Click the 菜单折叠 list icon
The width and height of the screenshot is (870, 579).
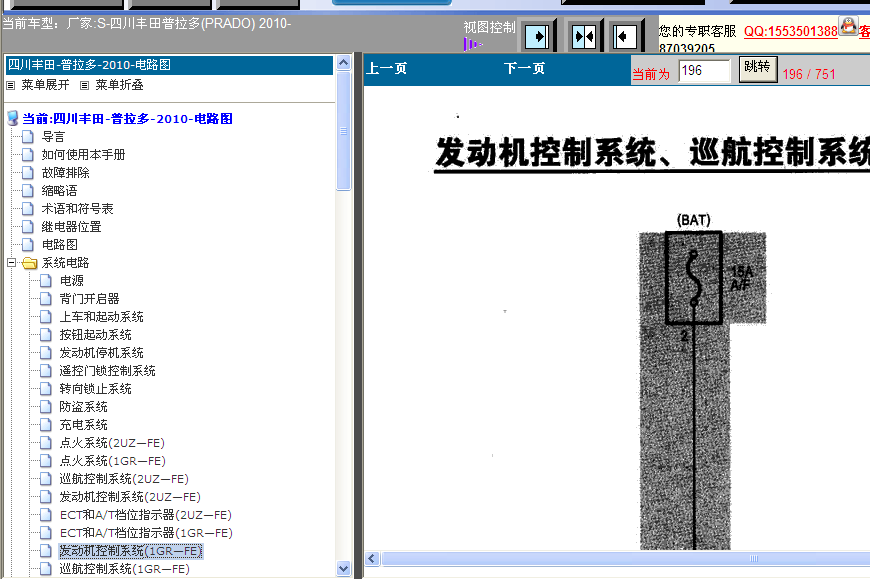click(x=84, y=85)
